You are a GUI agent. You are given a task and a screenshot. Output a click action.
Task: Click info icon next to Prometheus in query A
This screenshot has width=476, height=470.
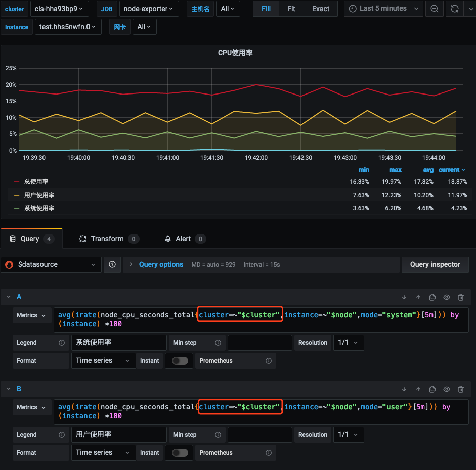point(269,361)
